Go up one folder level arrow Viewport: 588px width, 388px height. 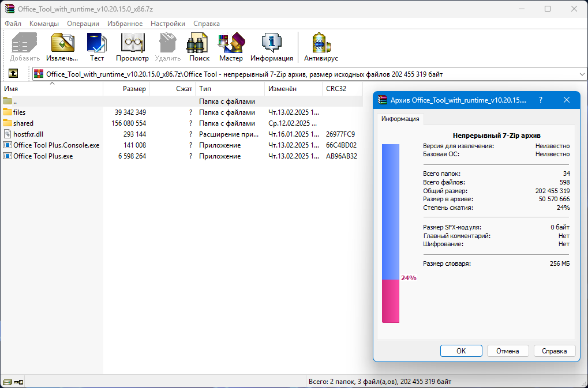click(13, 73)
